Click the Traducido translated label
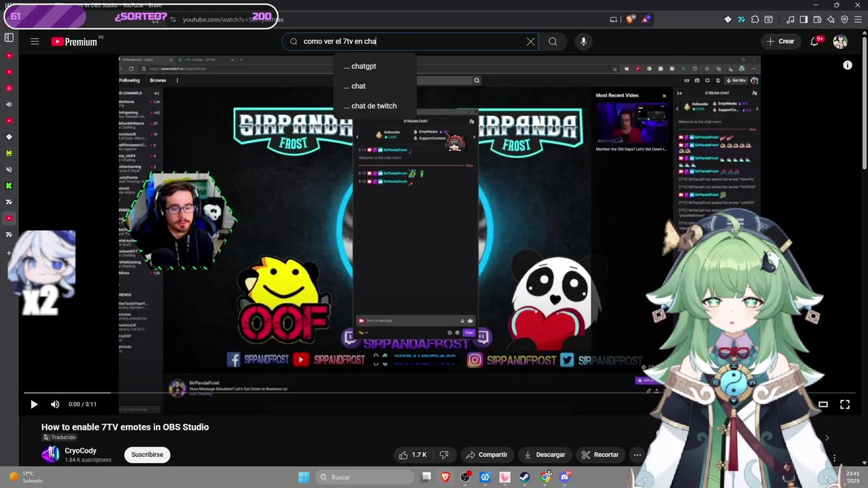The height and width of the screenshot is (488, 868). pyautogui.click(x=59, y=437)
